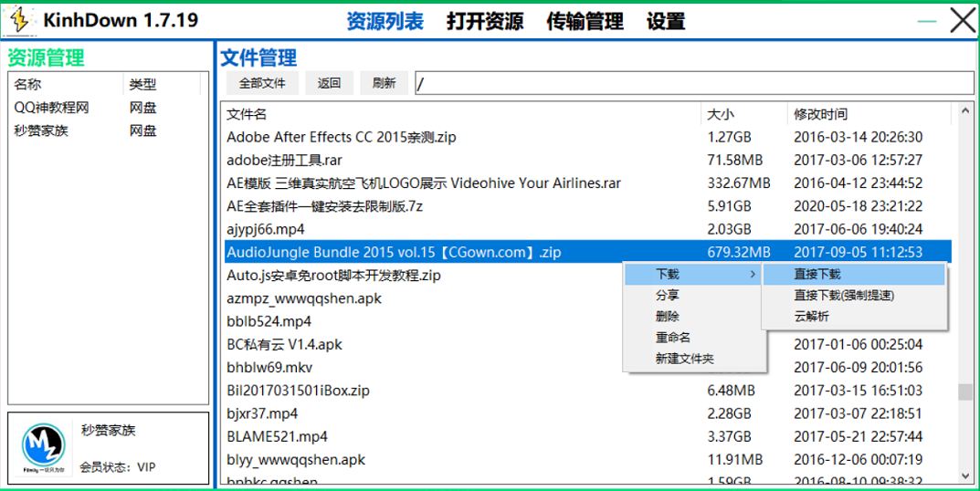
Task: Sort by the 文件名 column header
Action: click(461, 114)
